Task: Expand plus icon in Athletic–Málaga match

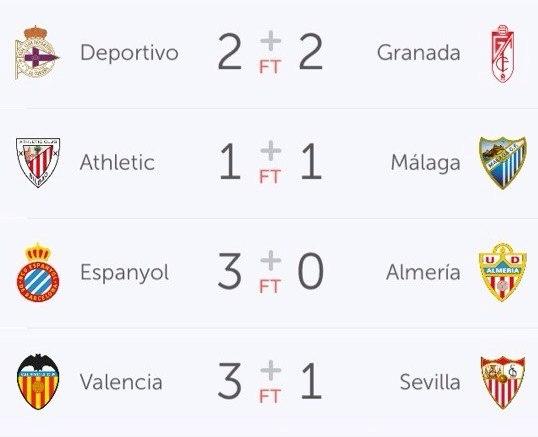Action: (271, 151)
